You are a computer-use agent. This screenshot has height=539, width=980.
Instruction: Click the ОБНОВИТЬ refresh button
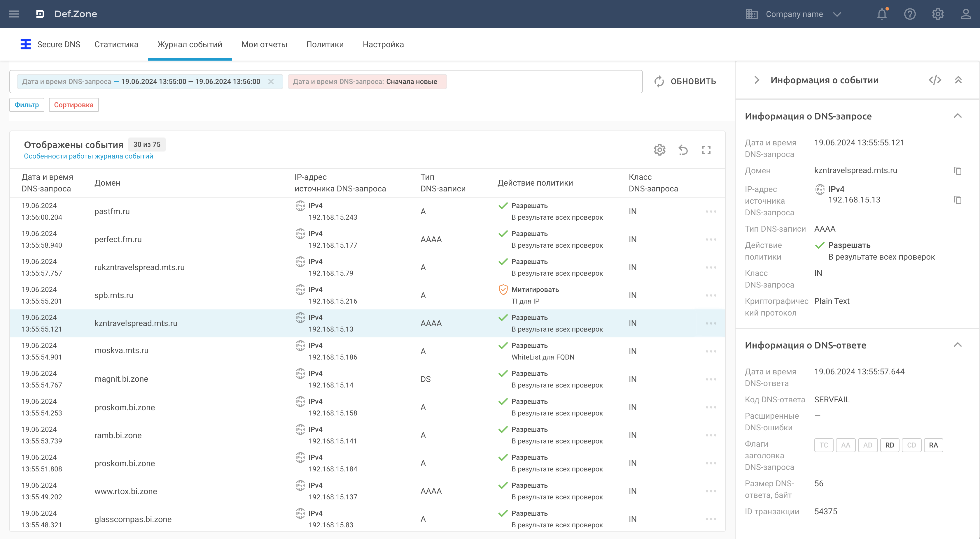tap(685, 81)
